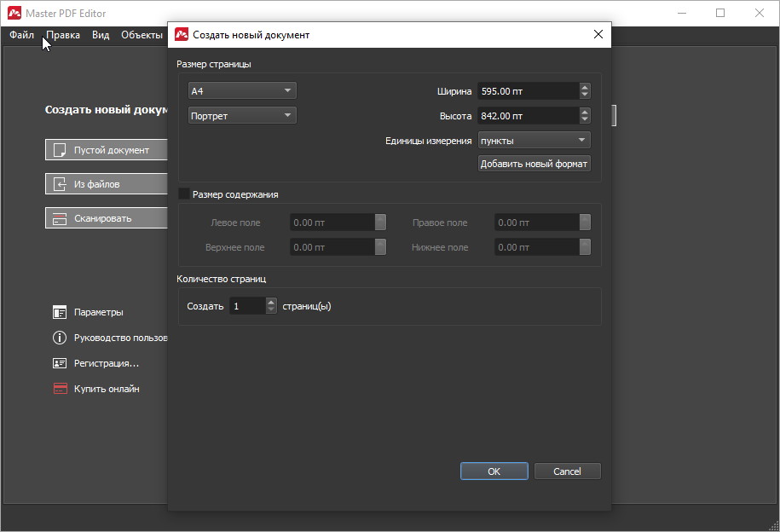Image resolution: width=780 pixels, height=532 pixels.
Task: Click the blank document page icon
Action: click(x=60, y=150)
